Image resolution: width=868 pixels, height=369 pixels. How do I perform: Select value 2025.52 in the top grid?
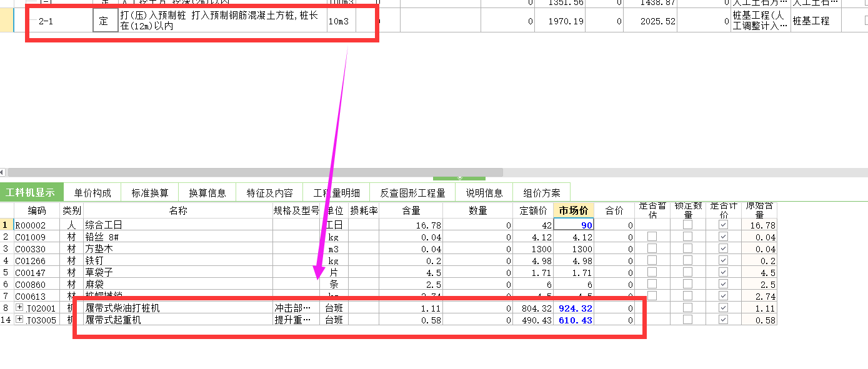[x=650, y=21]
